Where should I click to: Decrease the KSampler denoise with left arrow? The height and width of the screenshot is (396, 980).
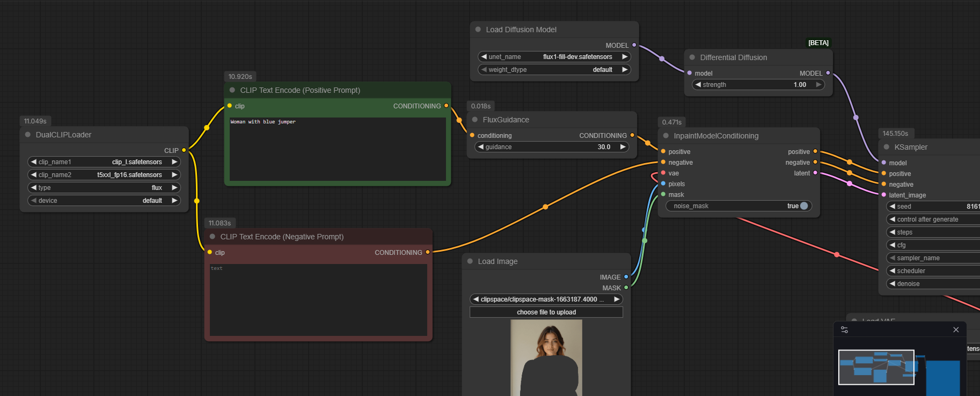[893, 284]
